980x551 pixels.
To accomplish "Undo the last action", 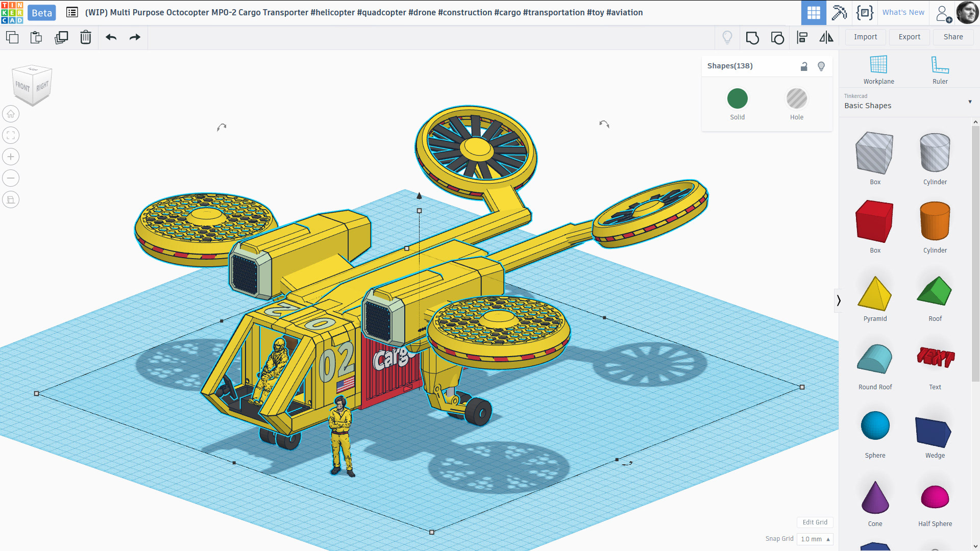I will (111, 37).
